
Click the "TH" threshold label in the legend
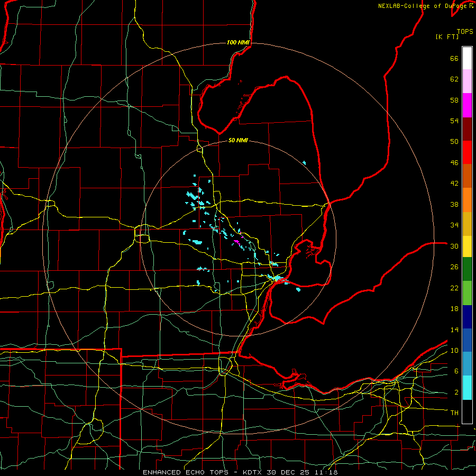454,413
